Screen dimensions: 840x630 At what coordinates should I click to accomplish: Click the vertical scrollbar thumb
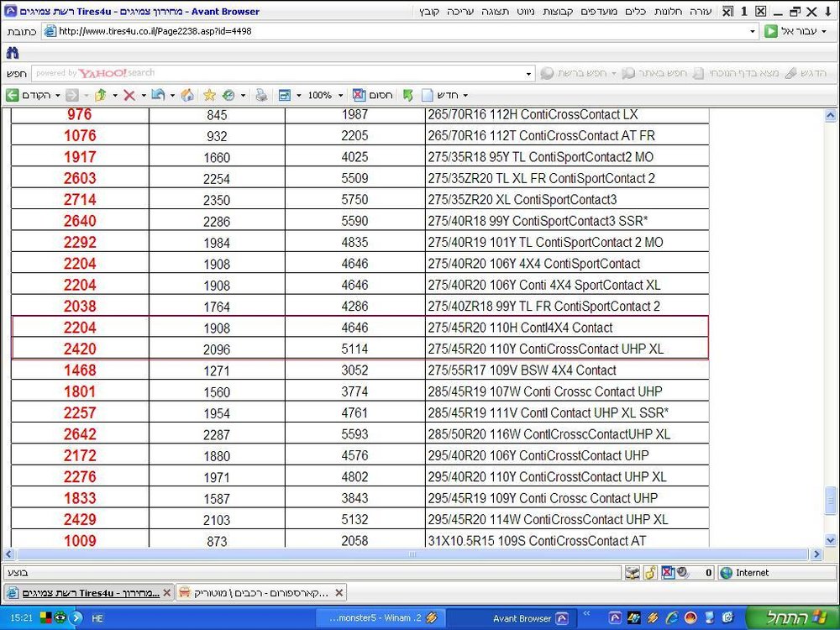pos(831,501)
